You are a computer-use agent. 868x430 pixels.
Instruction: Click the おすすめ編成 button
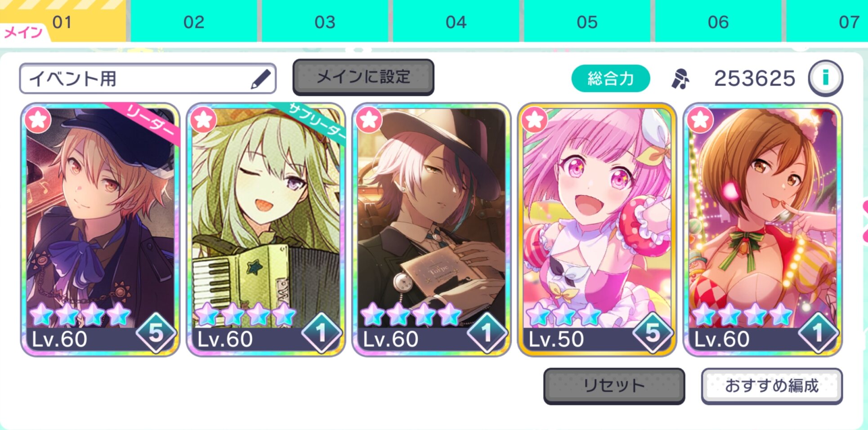[x=772, y=386]
